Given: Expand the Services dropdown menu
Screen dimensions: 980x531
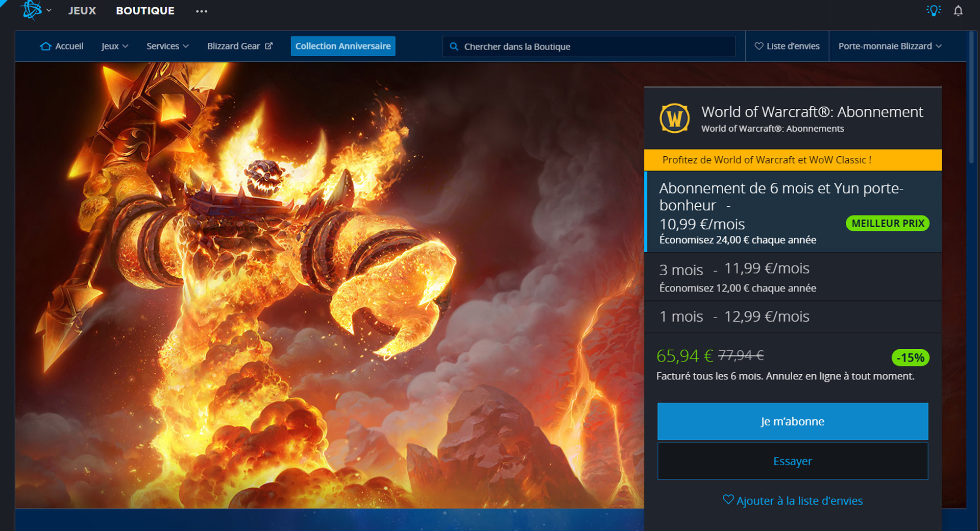Looking at the screenshot, I should [167, 46].
